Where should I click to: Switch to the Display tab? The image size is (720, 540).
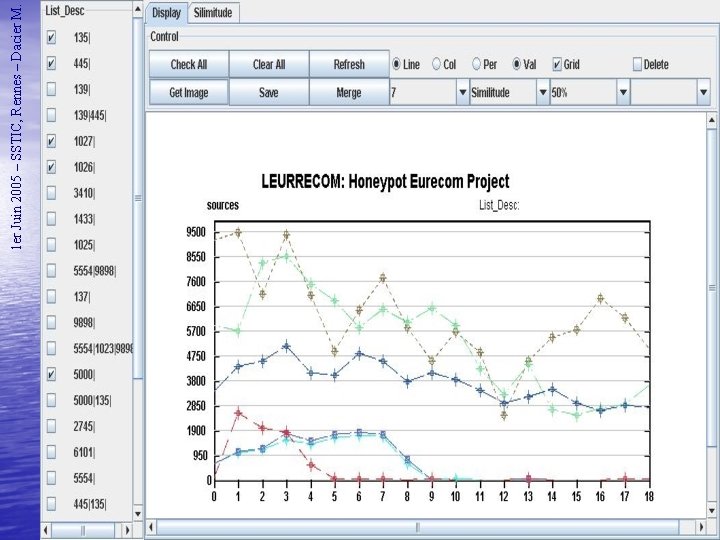(166, 13)
